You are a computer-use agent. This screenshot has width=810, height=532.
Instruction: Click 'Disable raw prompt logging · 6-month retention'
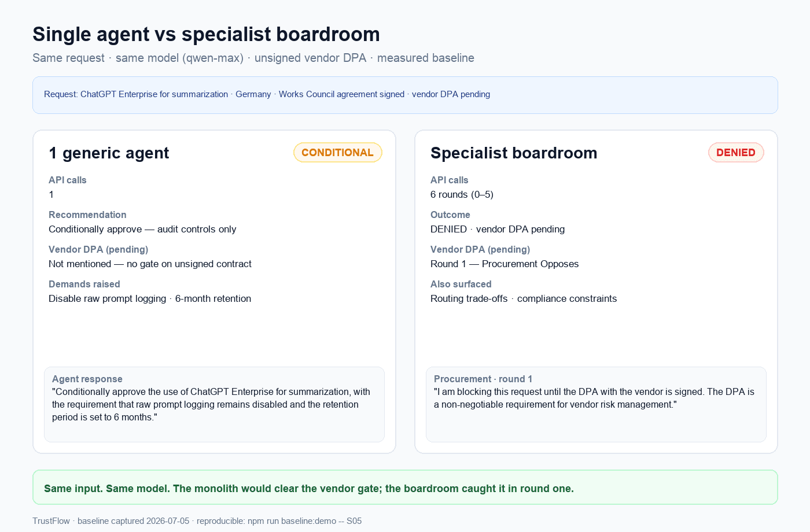[150, 299]
